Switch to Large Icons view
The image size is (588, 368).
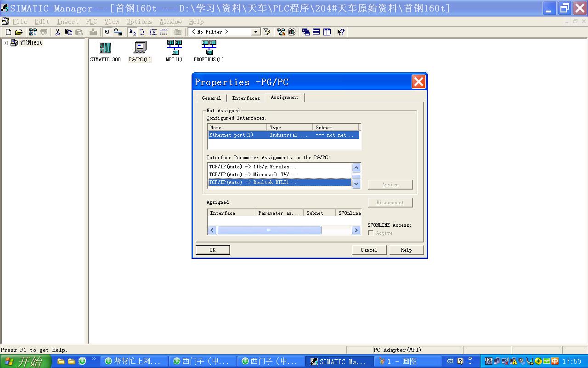tap(132, 32)
